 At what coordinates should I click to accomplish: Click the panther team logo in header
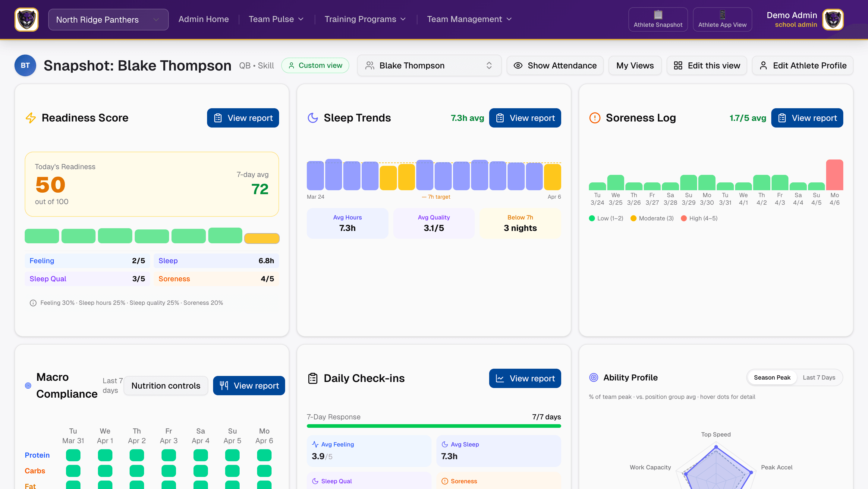(x=26, y=20)
